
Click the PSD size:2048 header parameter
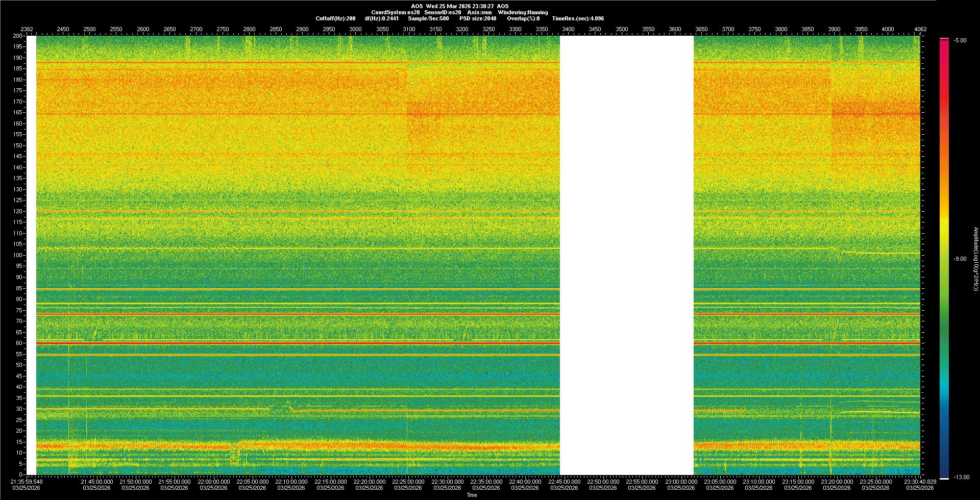[x=478, y=18]
